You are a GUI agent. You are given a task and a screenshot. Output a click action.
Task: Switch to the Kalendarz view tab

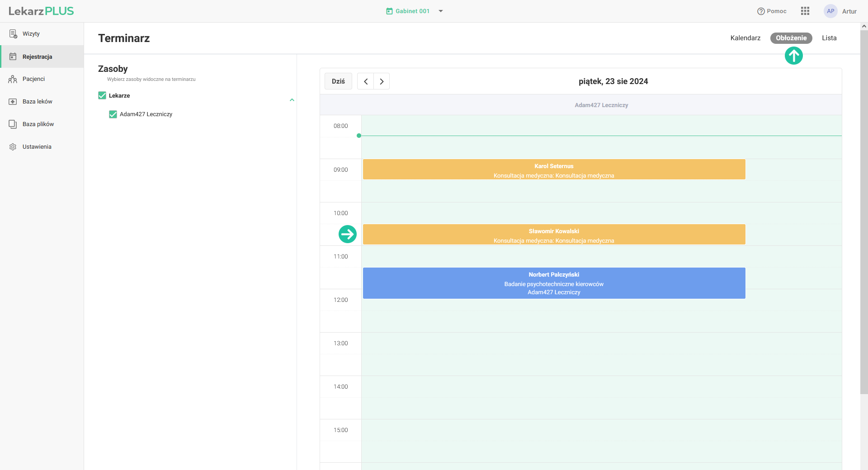point(745,38)
